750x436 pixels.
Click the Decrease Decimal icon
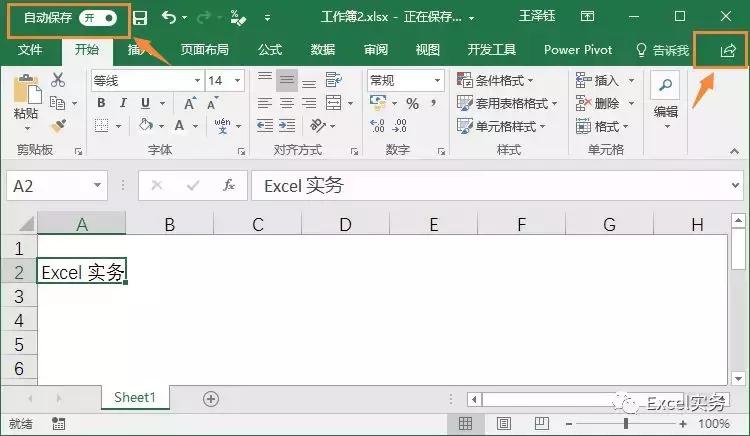pyautogui.click(x=400, y=126)
